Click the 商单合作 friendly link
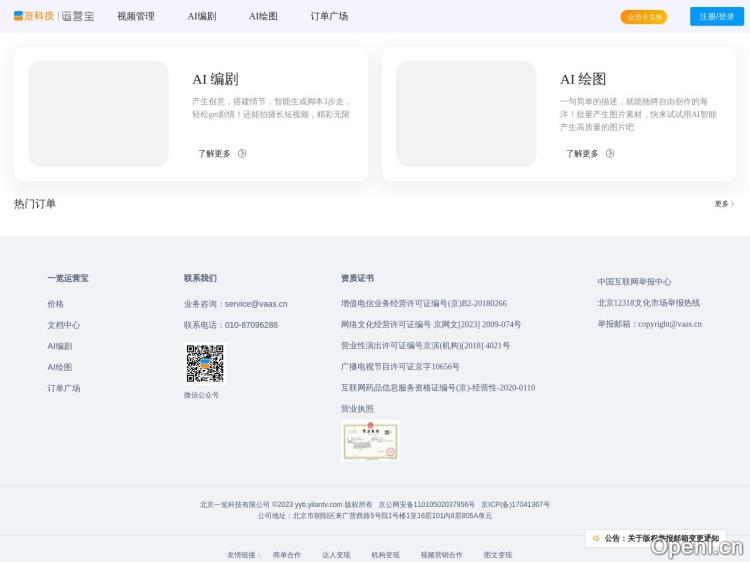 [x=286, y=555]
